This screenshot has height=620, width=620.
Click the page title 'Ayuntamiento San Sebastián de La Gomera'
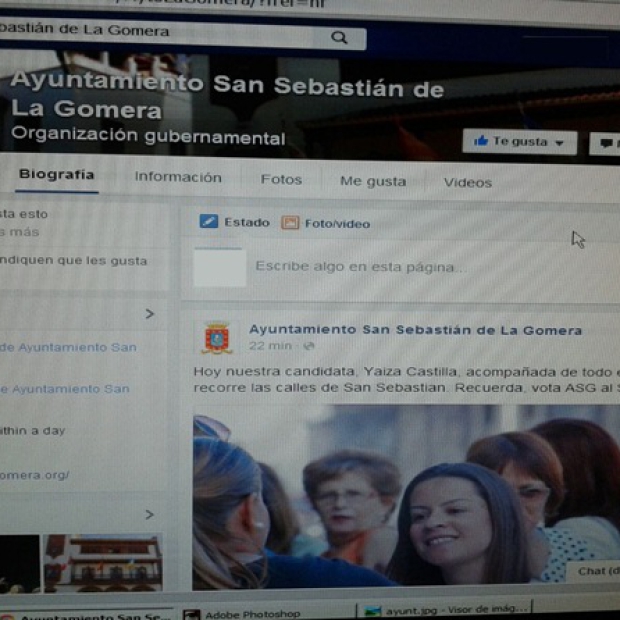[x=227, y=96]
